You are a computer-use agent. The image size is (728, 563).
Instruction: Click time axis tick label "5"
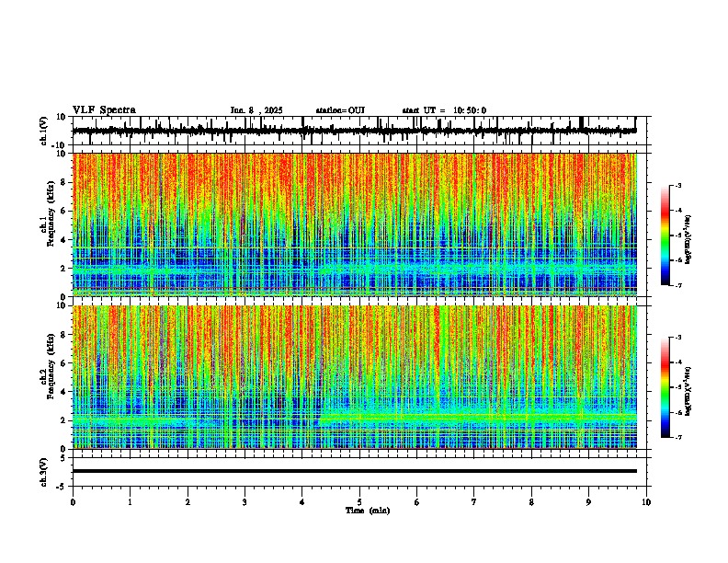359,502
